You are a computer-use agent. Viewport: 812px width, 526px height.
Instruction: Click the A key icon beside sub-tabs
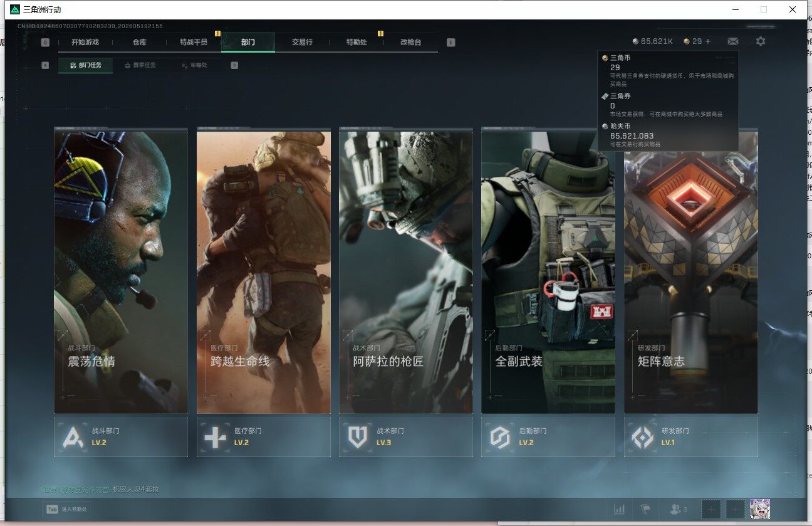pyautogui.click(x=45, y=65)
